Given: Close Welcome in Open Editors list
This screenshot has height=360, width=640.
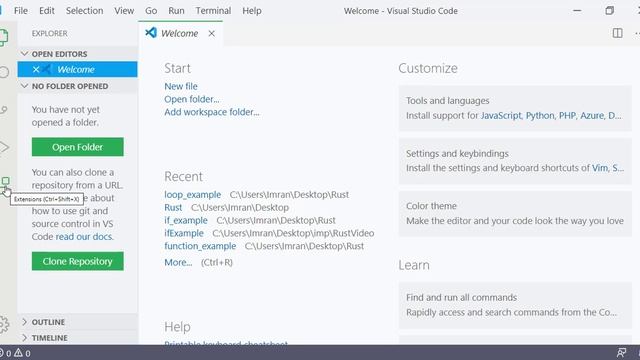Looking at the screenshot, I should point(36,69).
